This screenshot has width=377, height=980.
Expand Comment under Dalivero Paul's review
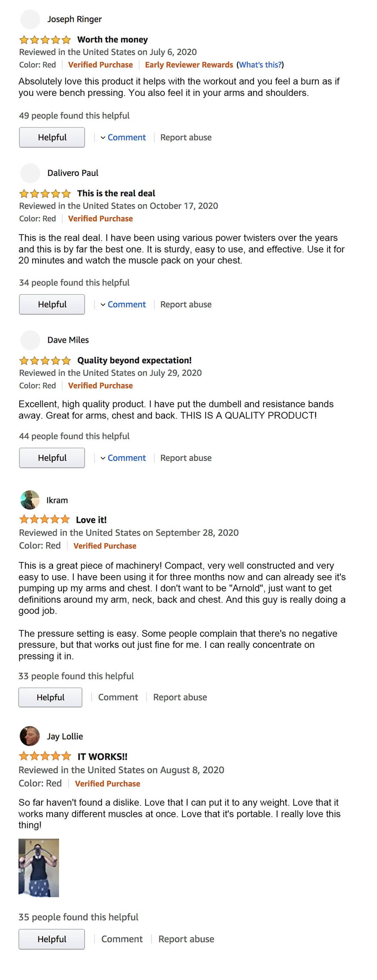tap(123, 304)
